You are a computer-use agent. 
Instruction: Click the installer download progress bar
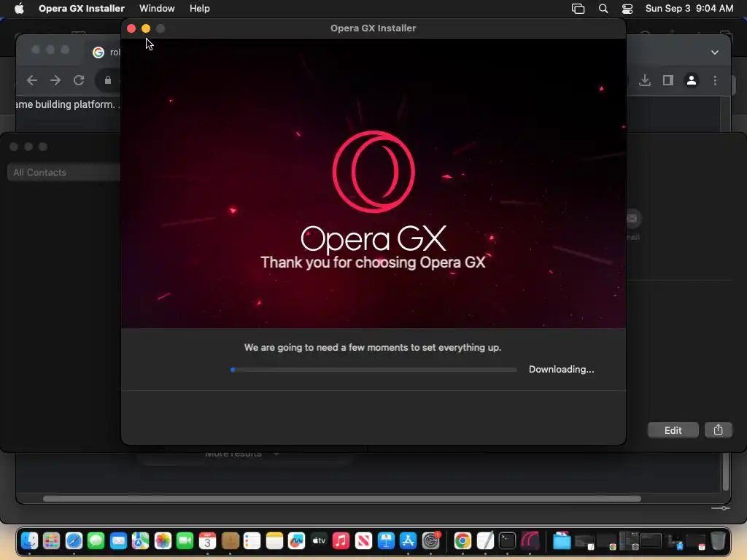[x=373, y=370]
